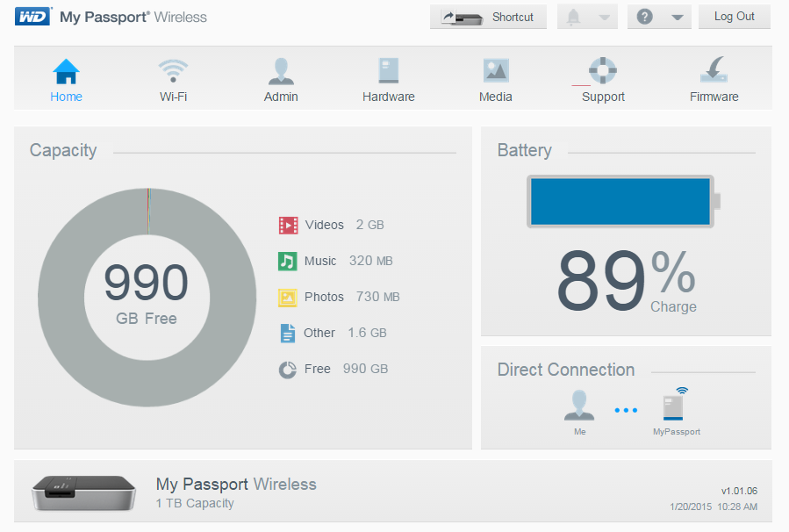Click the Videos category icon
Viewport: 789px width, 532px height.
pyautogui.click(x=288, y=225)
